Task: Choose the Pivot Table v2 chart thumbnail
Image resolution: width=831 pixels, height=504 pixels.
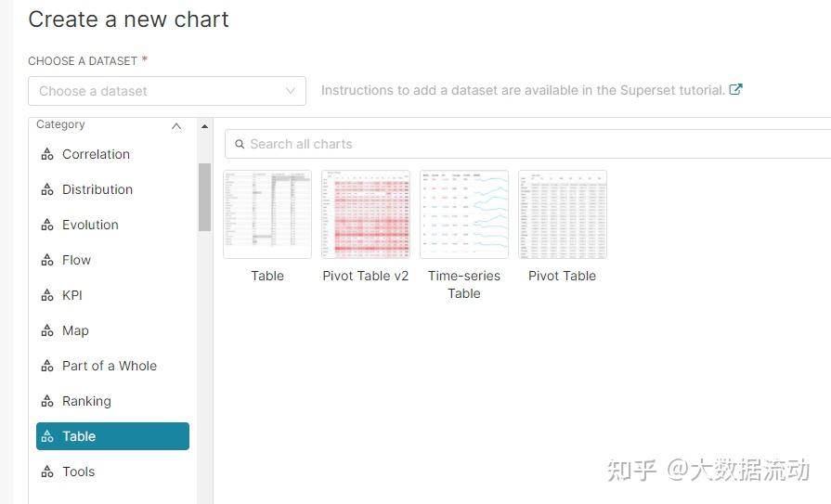Action: click(x=366, y=214)
